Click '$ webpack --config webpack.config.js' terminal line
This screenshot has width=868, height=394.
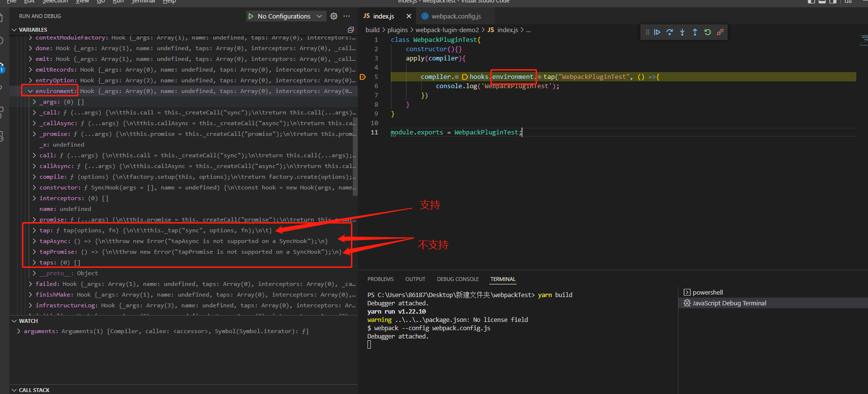429,328
